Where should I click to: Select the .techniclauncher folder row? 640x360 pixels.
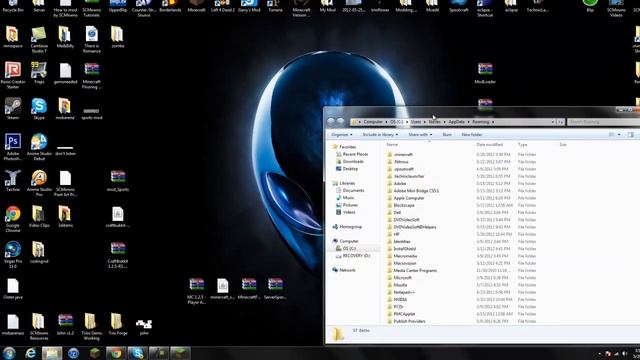tap(461, 176)
